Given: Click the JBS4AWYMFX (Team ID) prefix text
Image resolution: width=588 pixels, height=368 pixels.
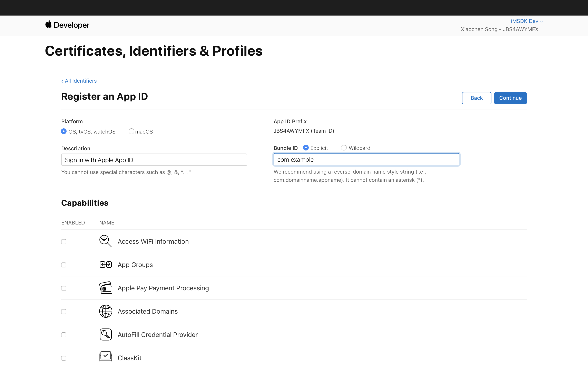Looking at the screenshot, I should point(304,131).
